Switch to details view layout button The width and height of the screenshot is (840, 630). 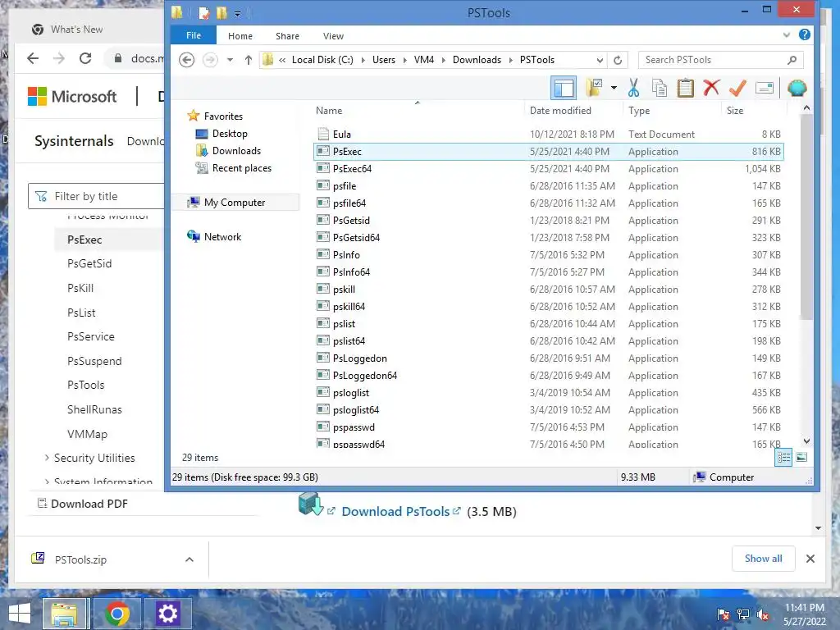(x=783, y=457)
